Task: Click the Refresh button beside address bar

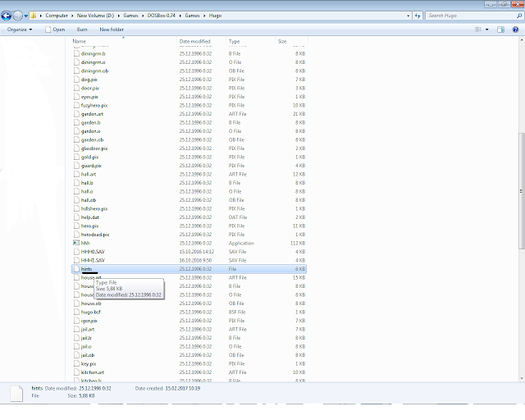Action: 418,16
